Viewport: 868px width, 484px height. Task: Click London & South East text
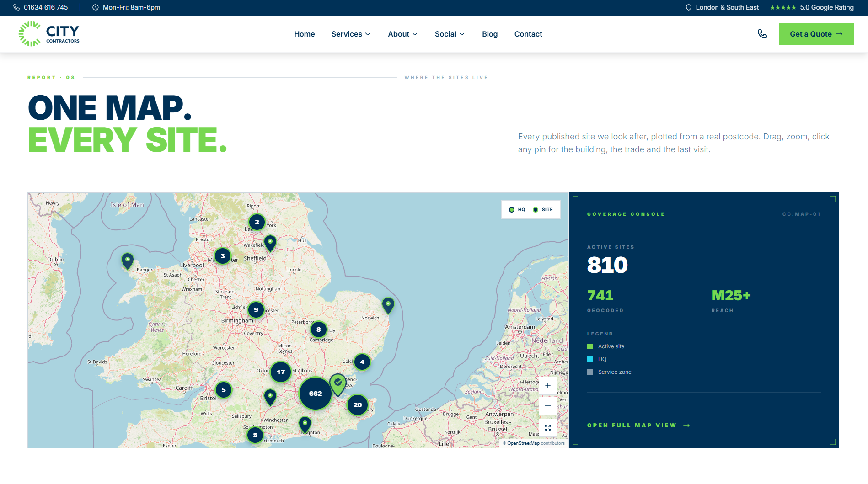[x=727, y=7]
